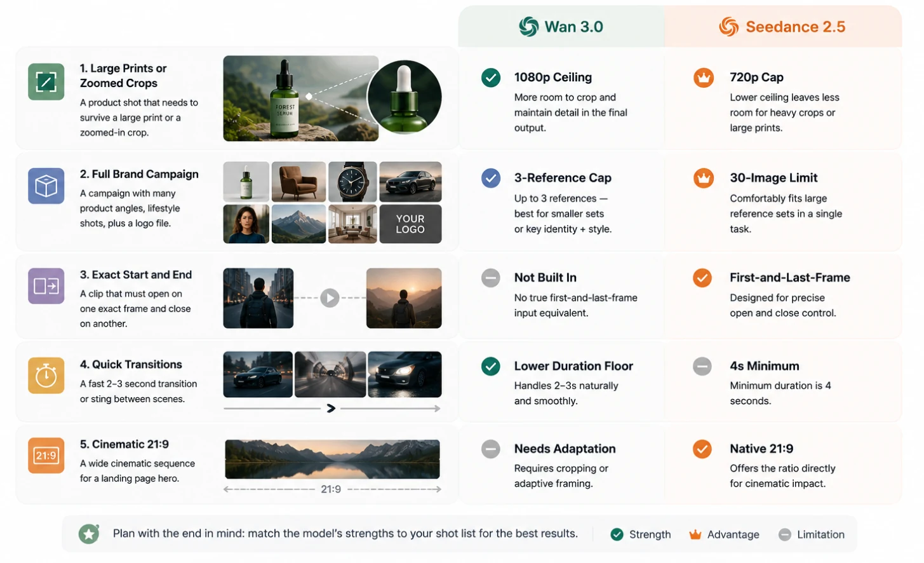924x563 pixels.
Task: Click the wide 21:9 lake panorama image
Action: pyautogui.click(x=332, y=459)
